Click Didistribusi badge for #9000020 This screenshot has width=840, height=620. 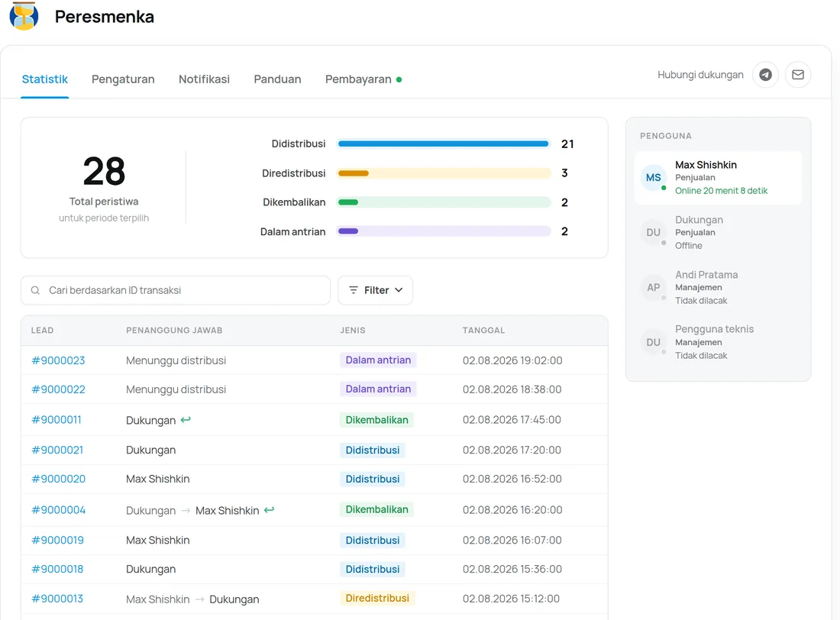[373, 479]
